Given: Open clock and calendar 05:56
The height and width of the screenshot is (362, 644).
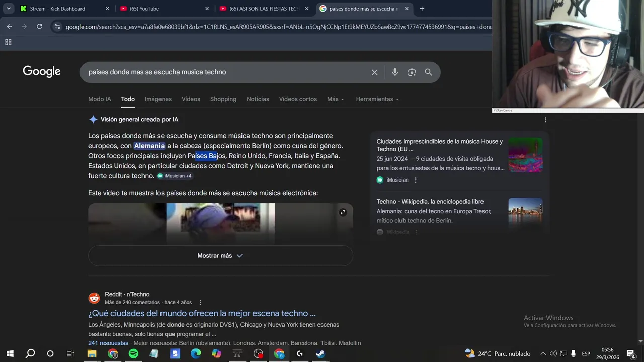Looking at the screenshot, I should point(607,354).
